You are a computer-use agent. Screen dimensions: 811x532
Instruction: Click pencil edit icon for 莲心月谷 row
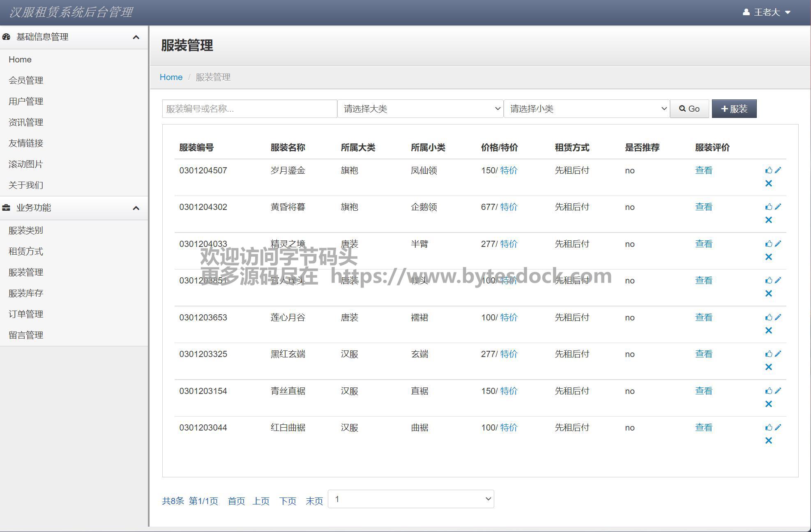(778, 317)
